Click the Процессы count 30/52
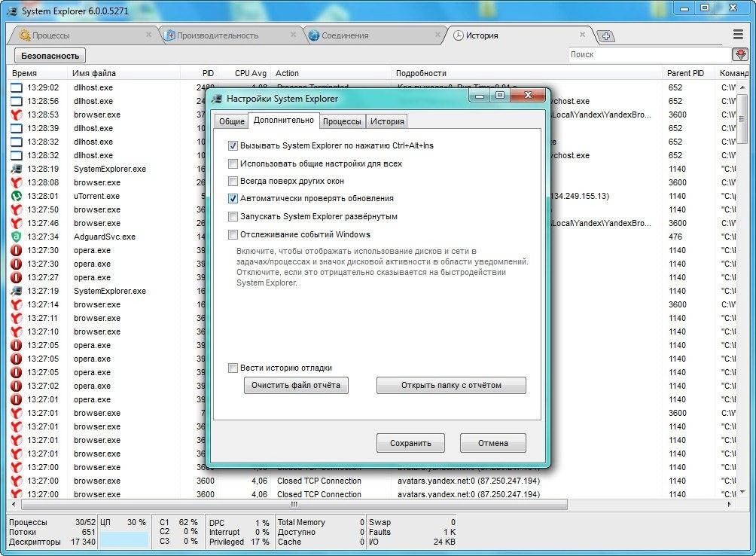This screenshot has height=556, width=756. click(x=85, y=522)
